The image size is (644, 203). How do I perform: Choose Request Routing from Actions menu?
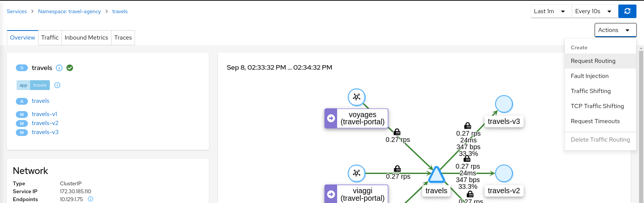(x=593, y=61)
